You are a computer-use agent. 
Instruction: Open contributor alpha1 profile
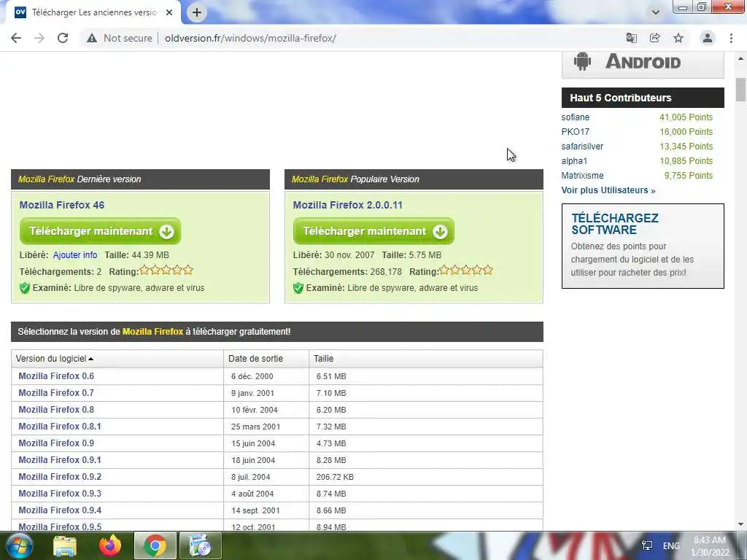(574, 161)
